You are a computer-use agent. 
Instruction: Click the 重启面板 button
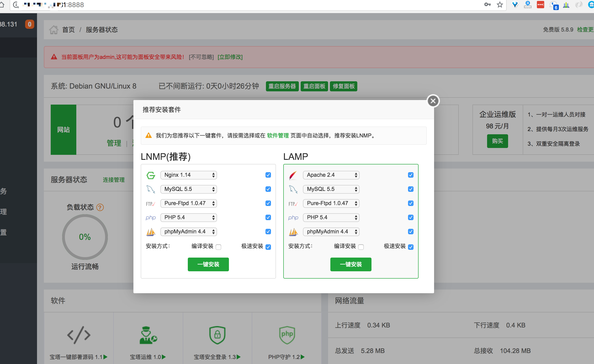314,86
